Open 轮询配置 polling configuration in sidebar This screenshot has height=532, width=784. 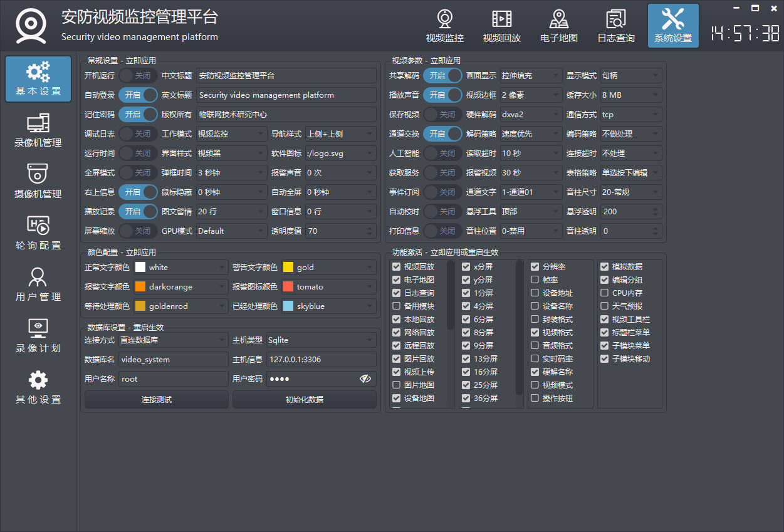coord(38,233)
